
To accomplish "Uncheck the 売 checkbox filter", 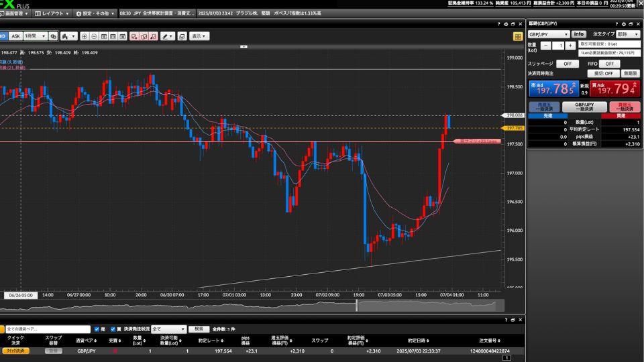I will [97, 329].
